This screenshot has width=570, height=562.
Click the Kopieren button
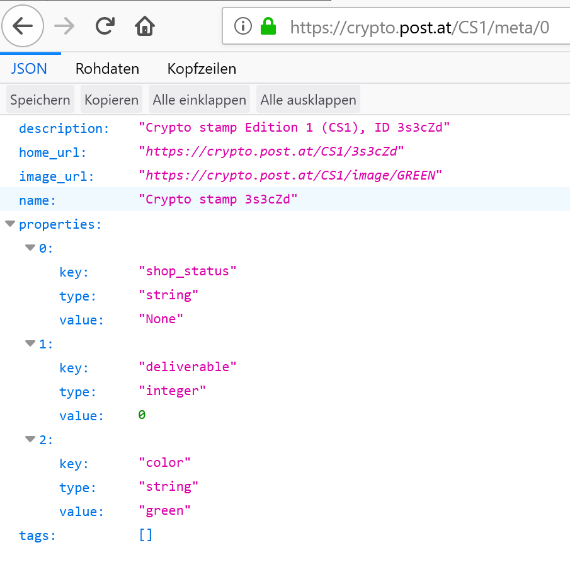tap(111, 100)
